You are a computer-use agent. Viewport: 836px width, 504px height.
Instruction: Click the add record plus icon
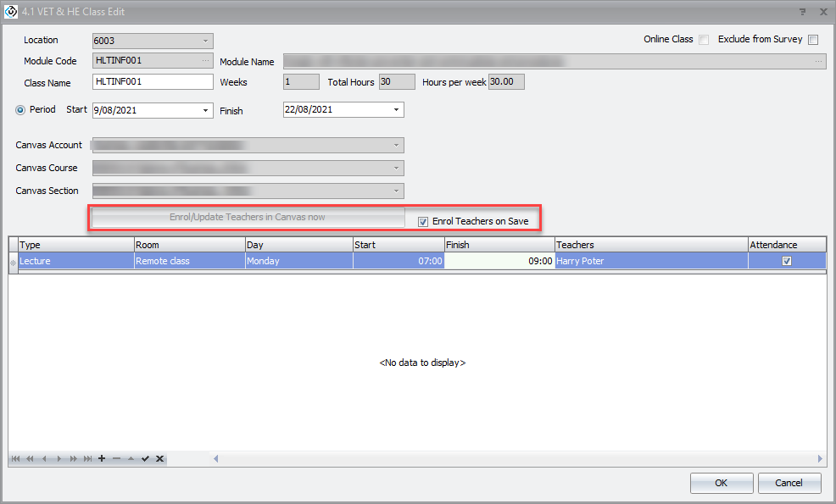pyautogui.click(x=102, y=458)
